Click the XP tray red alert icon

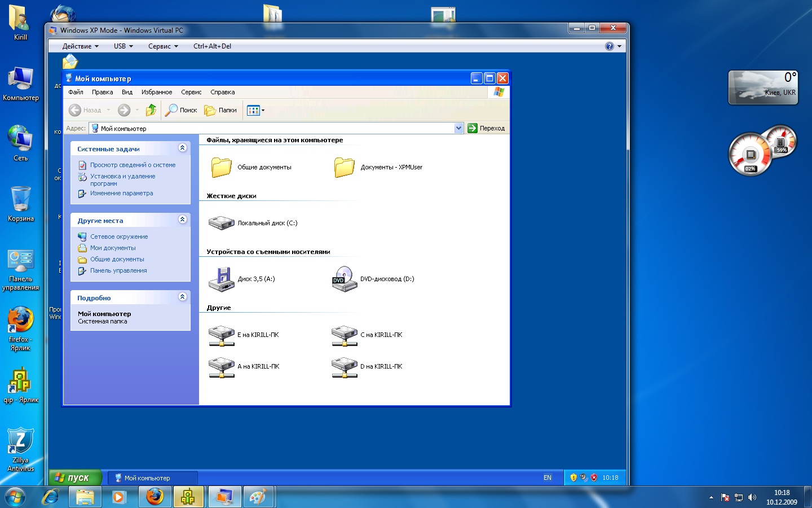[x=594, y=478]
